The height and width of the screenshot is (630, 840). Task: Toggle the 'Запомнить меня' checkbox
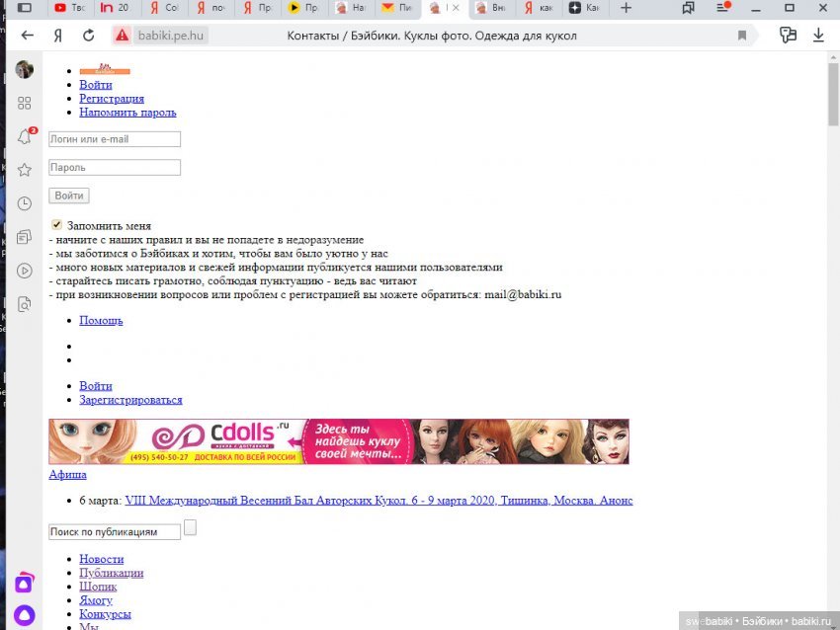pyautogui.click(x=56, y=225)
